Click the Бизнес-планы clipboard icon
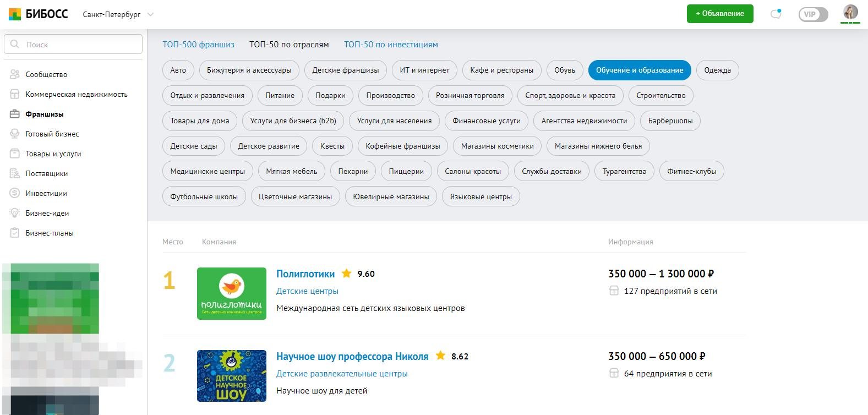This screenshot has width=868, height=415. click(x=15, y=233)
